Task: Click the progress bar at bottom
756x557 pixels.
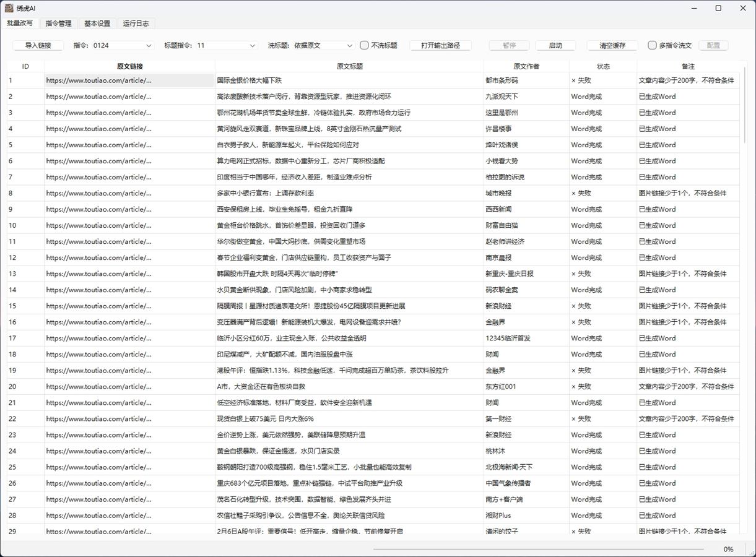Action: pos(539,549)
